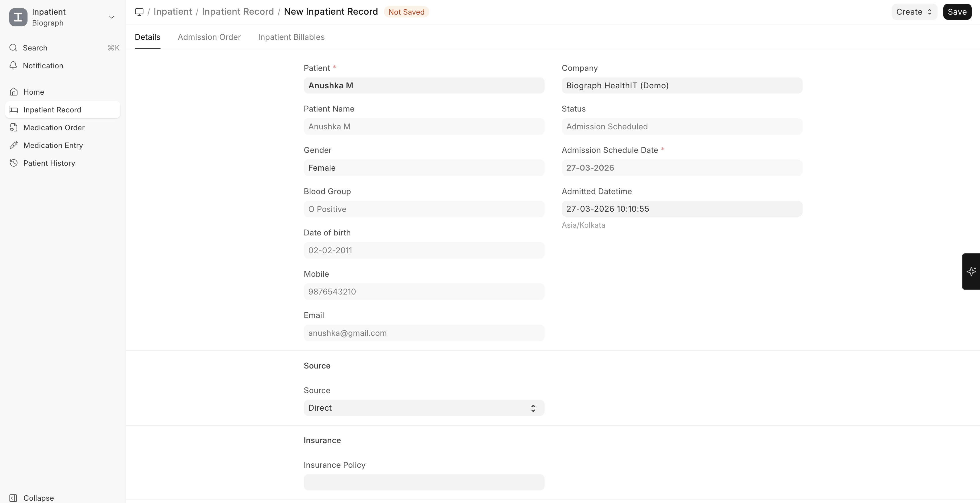Open the Source dropdown showing Direct
The image size is (980, 503).
point(423,408)
